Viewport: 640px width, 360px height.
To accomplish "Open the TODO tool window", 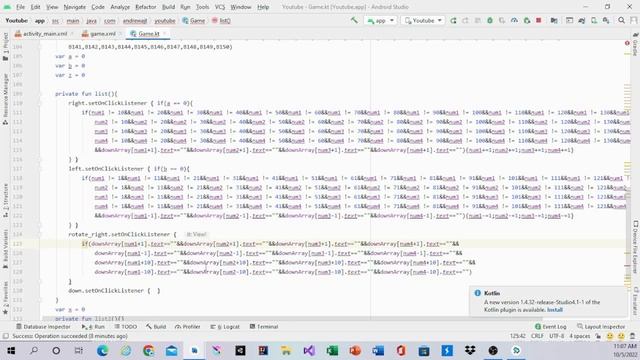I will 126,327.
